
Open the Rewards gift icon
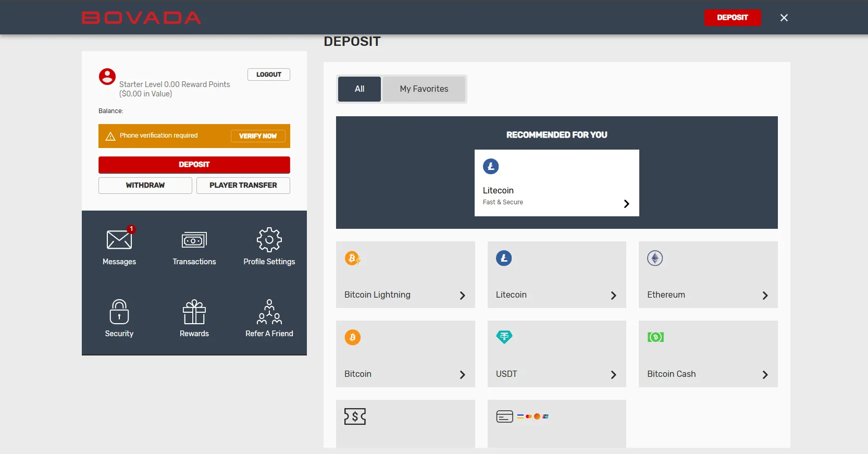pyautogui.click(x=194, y=312)
